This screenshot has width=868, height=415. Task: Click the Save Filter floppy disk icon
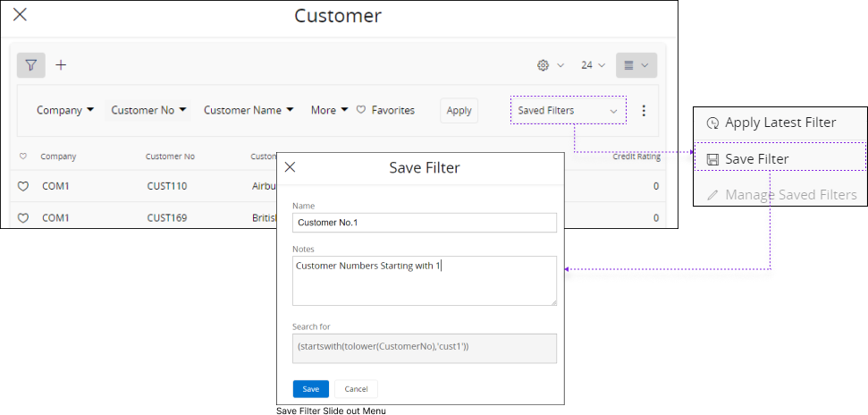(x=712, y=160)
